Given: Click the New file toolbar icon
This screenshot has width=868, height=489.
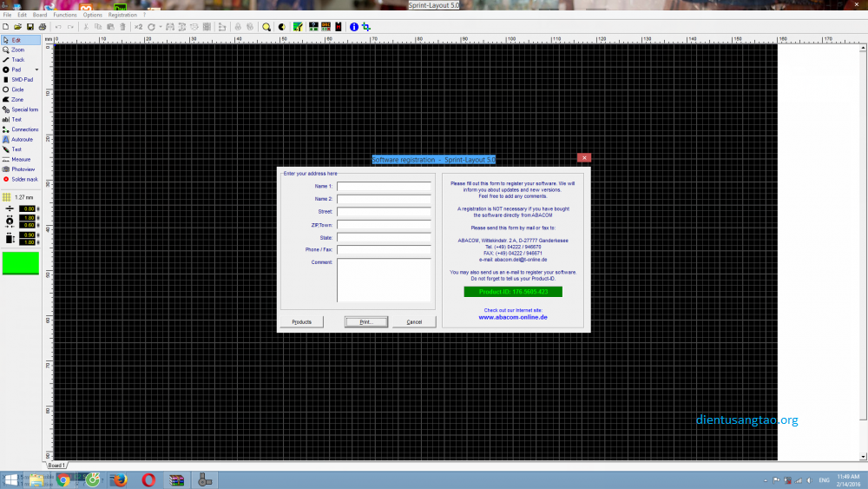Looking at the screenshot, I should pos(5,27).
